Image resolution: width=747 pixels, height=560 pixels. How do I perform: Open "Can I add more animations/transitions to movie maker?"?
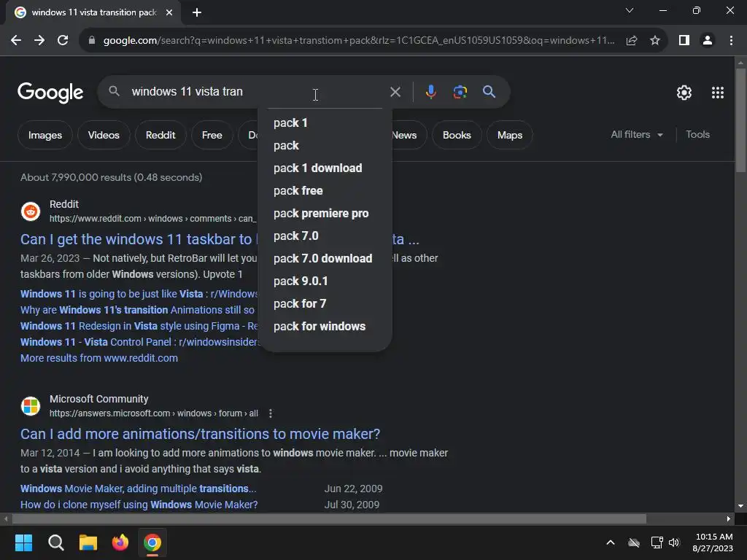coord(200,435)
